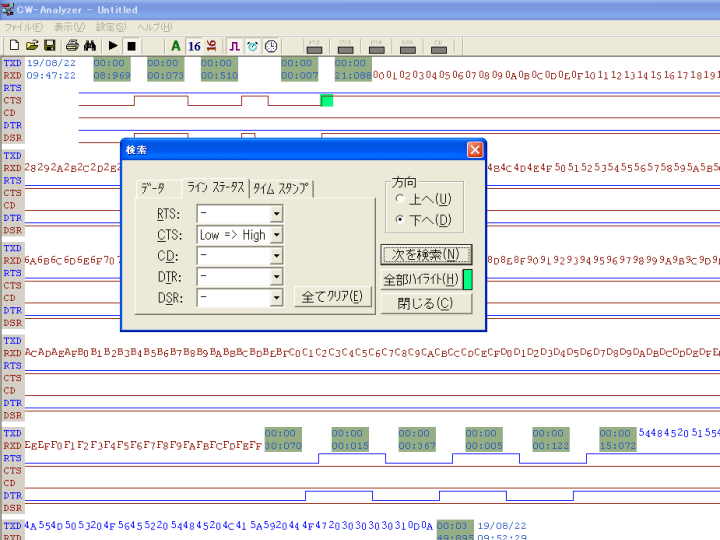Viewport: 720px width, 540px height.
Task: Expand the DTR dropdown
Action: point(276,277)
